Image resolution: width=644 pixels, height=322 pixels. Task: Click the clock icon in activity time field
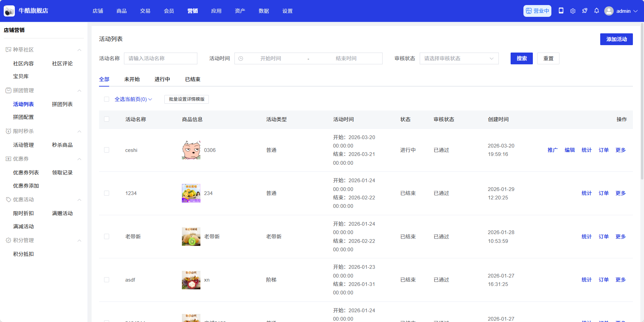point(241,59)
